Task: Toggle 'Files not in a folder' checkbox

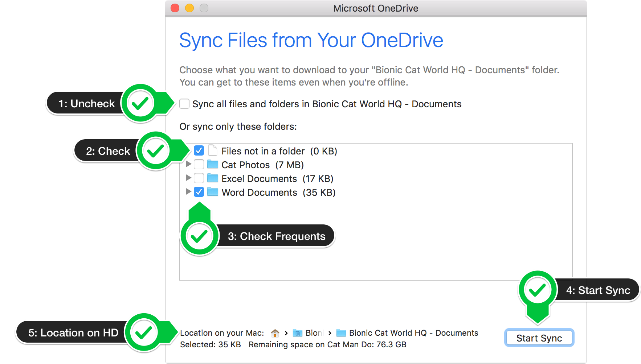Action: click(x=199, y=150)
